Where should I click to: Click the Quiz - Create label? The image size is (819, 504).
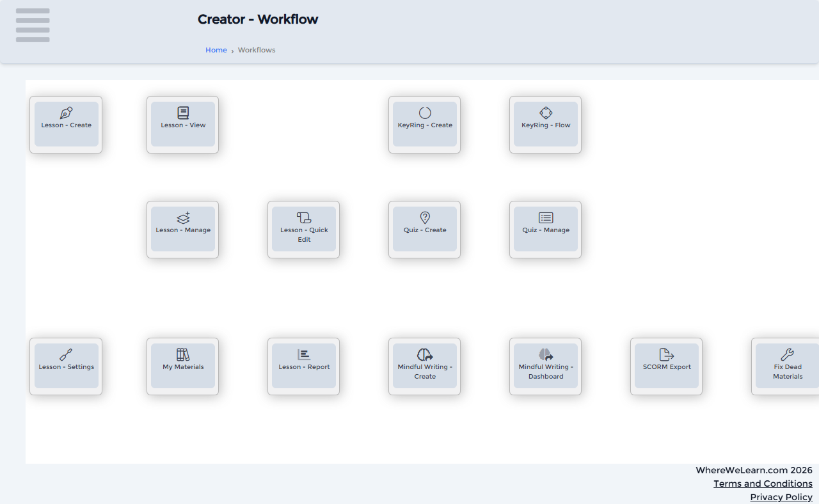[425, 230]
